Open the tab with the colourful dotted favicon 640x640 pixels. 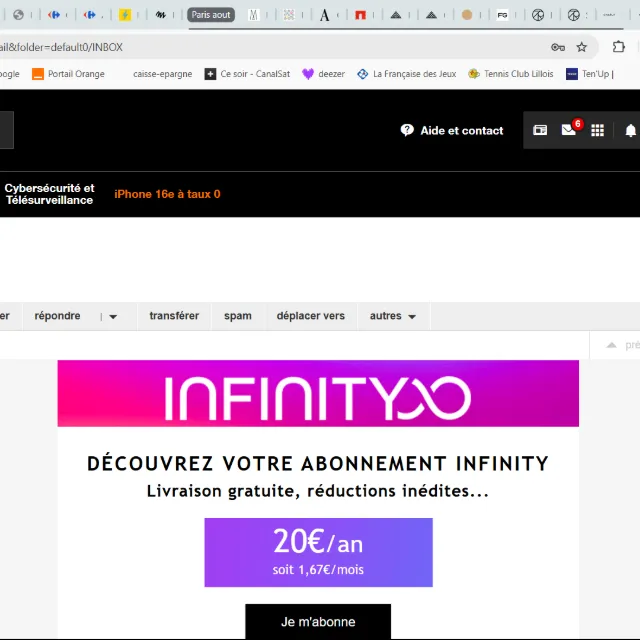pyautogui.click(x=289, y=15)
